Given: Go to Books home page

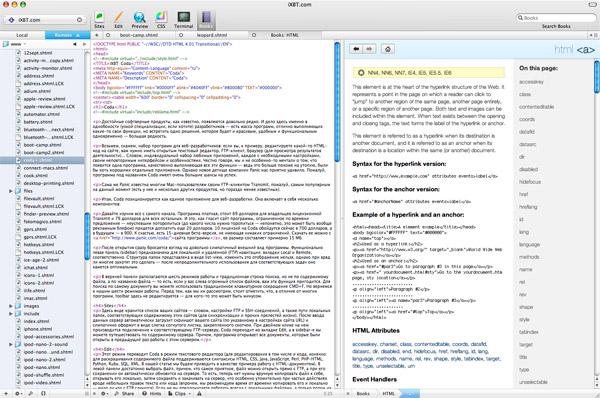Looking at the screenshot, I should point(388,49).
